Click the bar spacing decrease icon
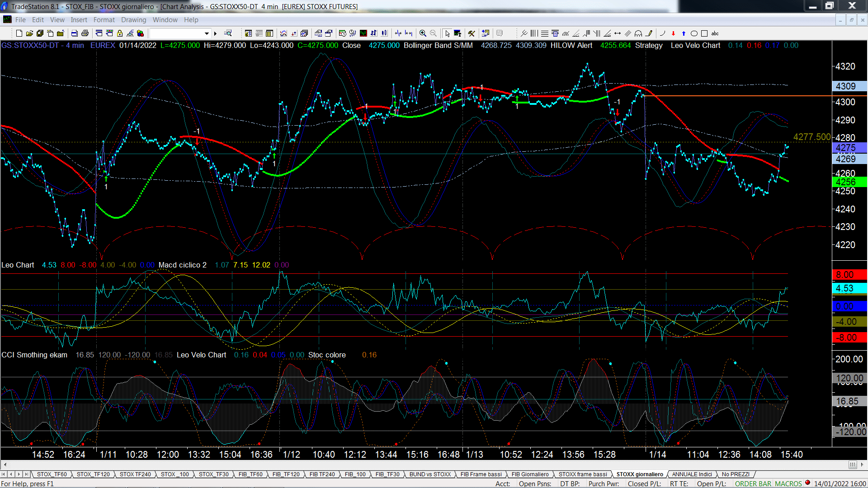Screen dimensions: 868x488 point(398,33)
